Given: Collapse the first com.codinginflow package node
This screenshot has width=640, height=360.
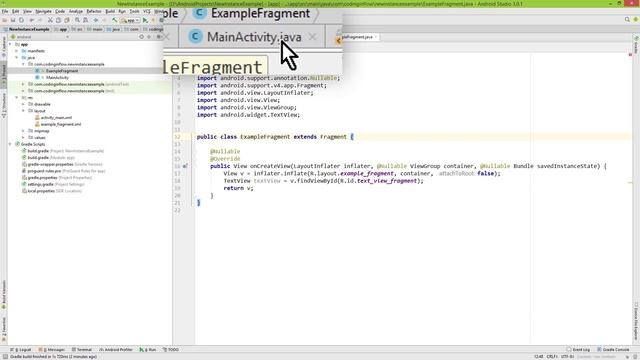Looking at the screenshot, I should point(23,64).
